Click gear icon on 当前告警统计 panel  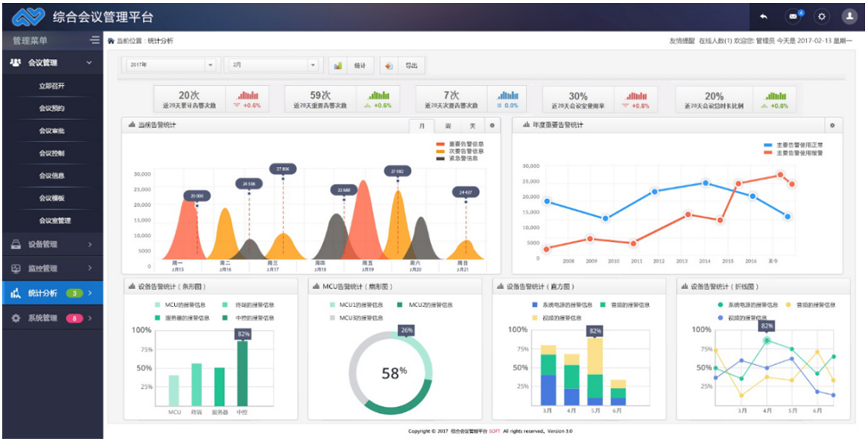492,125
